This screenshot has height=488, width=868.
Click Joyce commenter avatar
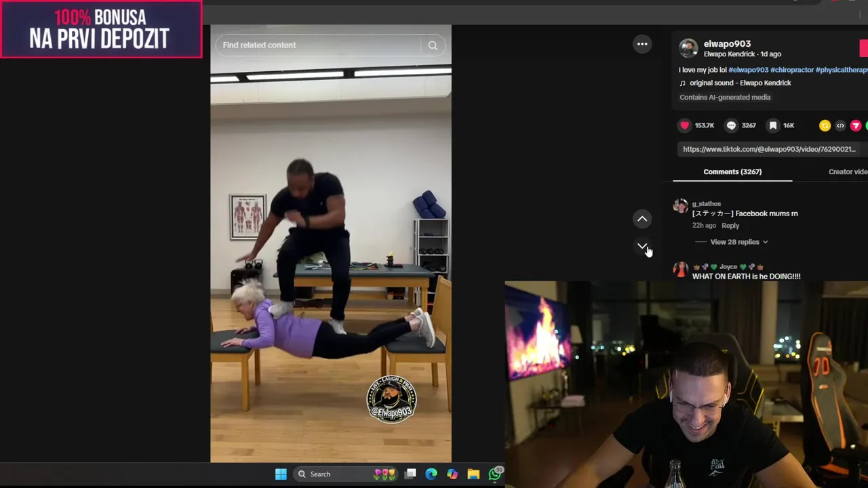point(680,269)
